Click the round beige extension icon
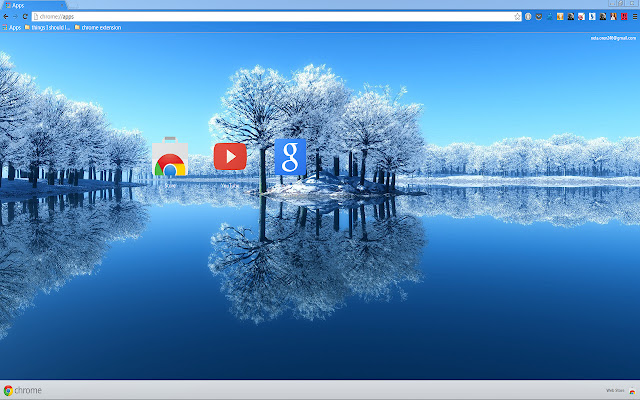640x400 pixels. [x=528, y=16]
